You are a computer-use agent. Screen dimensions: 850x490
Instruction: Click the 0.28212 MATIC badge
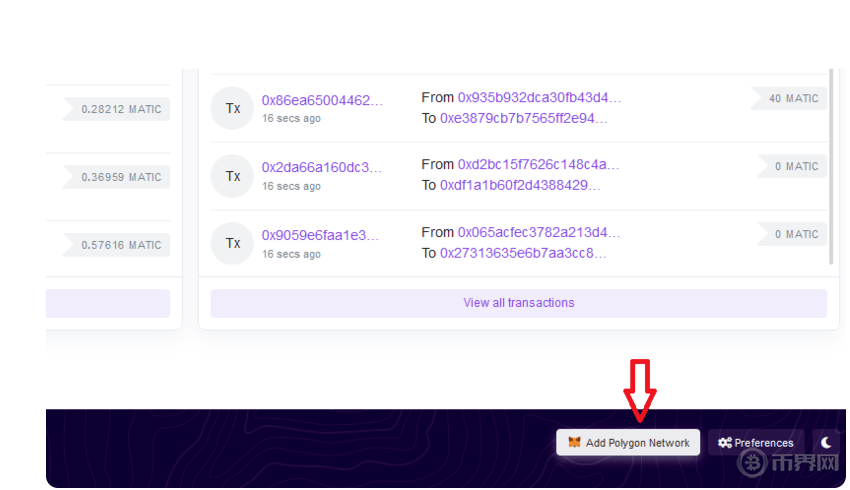(120, 109)
